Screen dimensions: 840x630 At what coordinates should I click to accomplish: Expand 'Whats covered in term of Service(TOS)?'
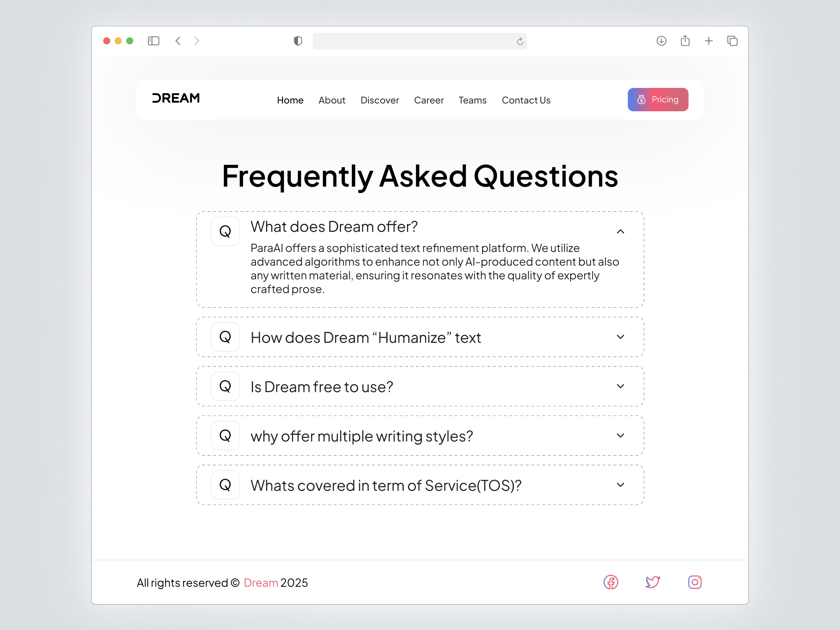(620, 485)
